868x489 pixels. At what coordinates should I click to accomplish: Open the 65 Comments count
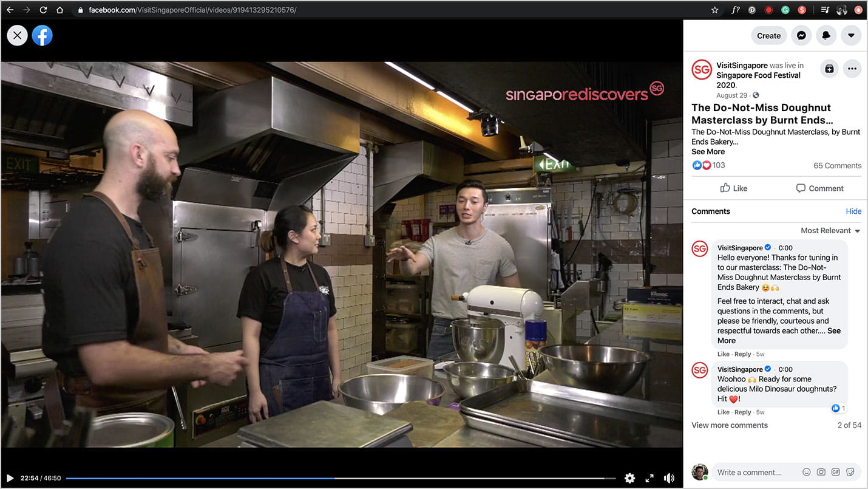837,166
